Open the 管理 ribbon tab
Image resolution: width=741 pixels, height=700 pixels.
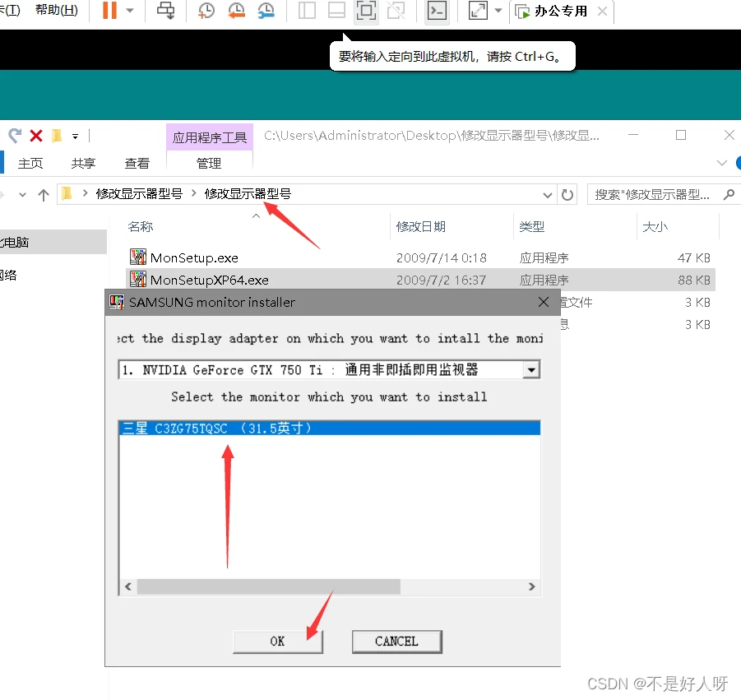209,163
